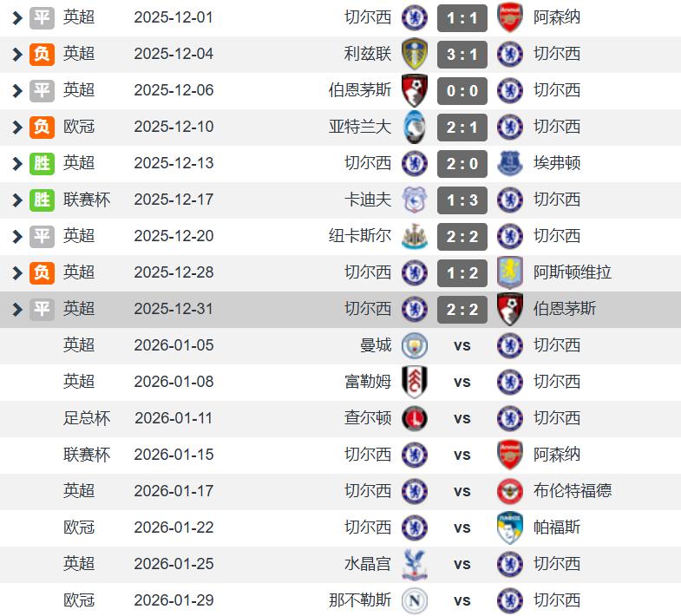Click 足总杯 competition label

pyautogui.click(x=87, y=418)
